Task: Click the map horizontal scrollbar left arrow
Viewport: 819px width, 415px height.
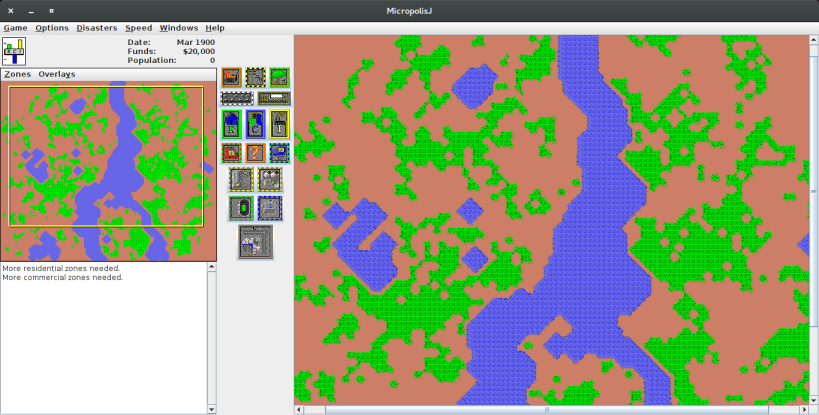Action: (x=299, y=410)
